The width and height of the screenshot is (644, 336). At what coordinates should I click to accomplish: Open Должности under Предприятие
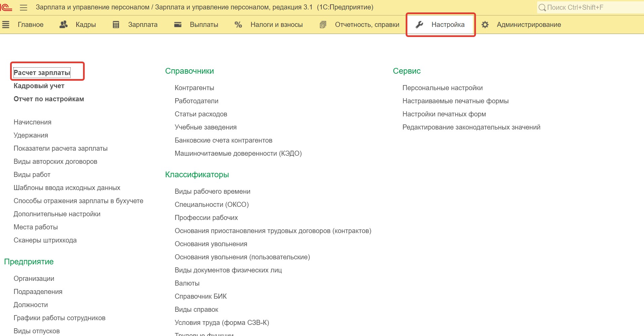pyautogui.click(x=31, y=305)
